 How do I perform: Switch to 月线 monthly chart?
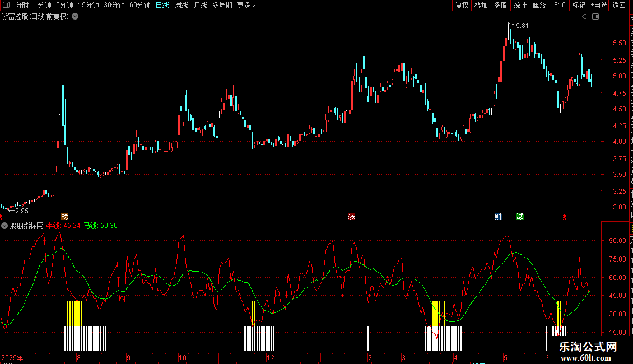(x=200, y=5)
